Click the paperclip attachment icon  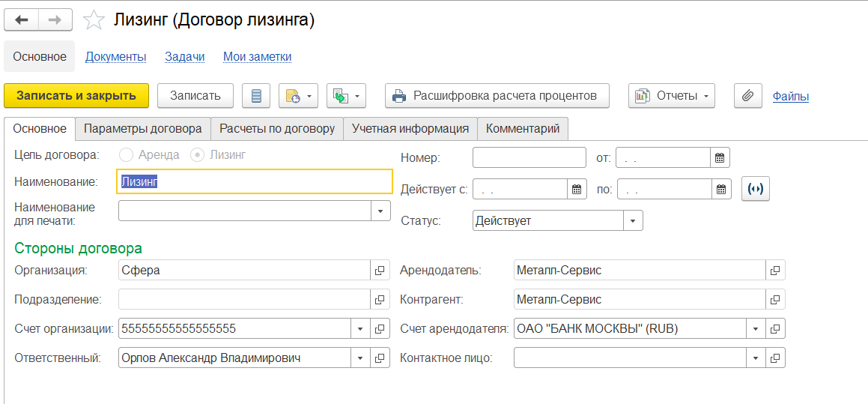[747, 96]
